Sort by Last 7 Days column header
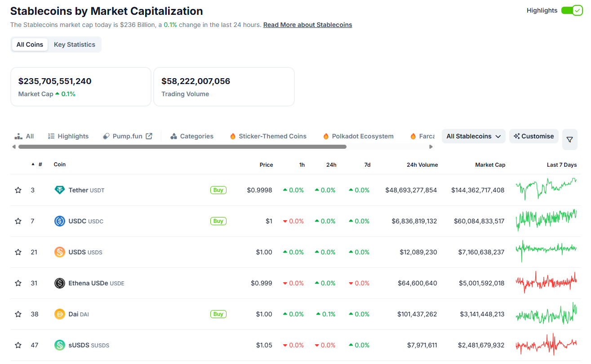Viewport: 591px width, 364px height. (x=562, y=165)
